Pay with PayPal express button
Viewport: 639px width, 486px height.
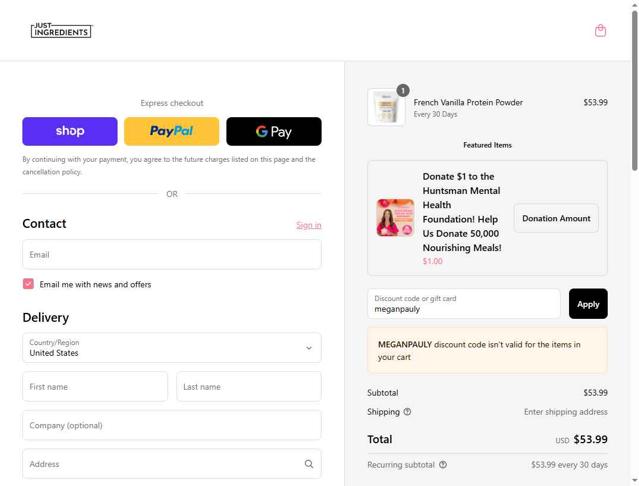point(172,131)
